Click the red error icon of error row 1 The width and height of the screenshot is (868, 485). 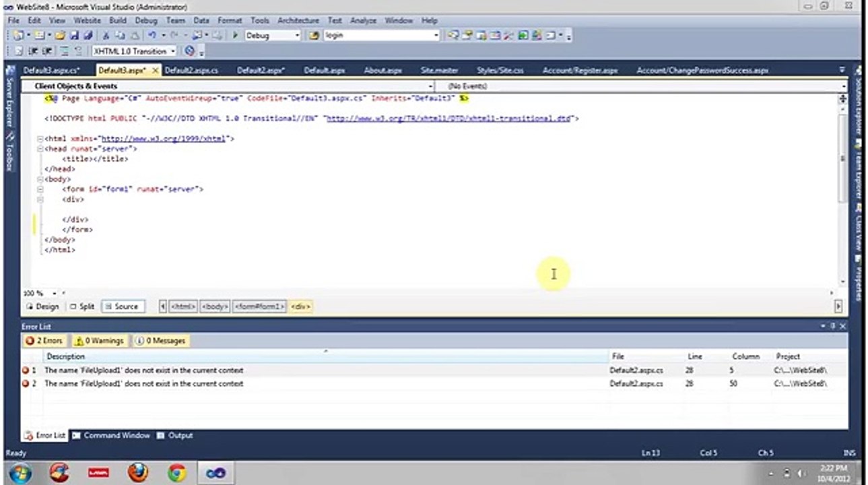(x=26, y=370)
